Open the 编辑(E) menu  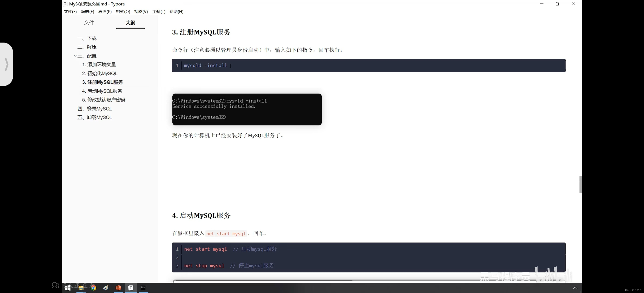87,12
